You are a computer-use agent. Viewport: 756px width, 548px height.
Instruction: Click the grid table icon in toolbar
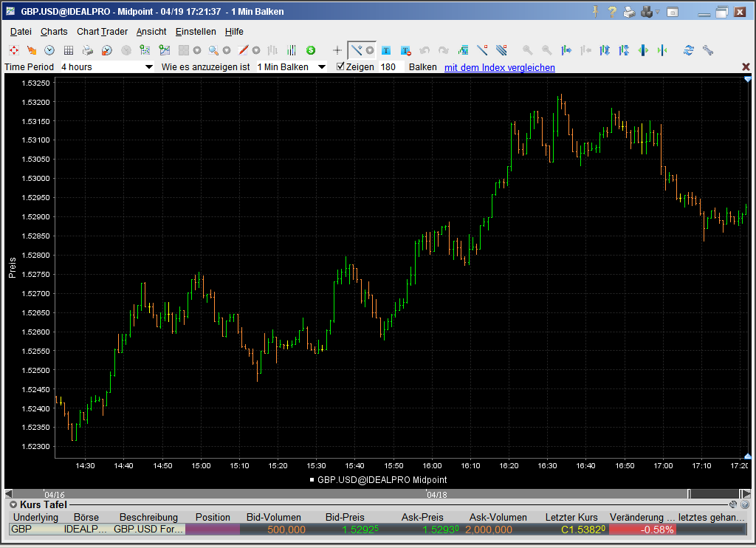click(x=68, y=50)
